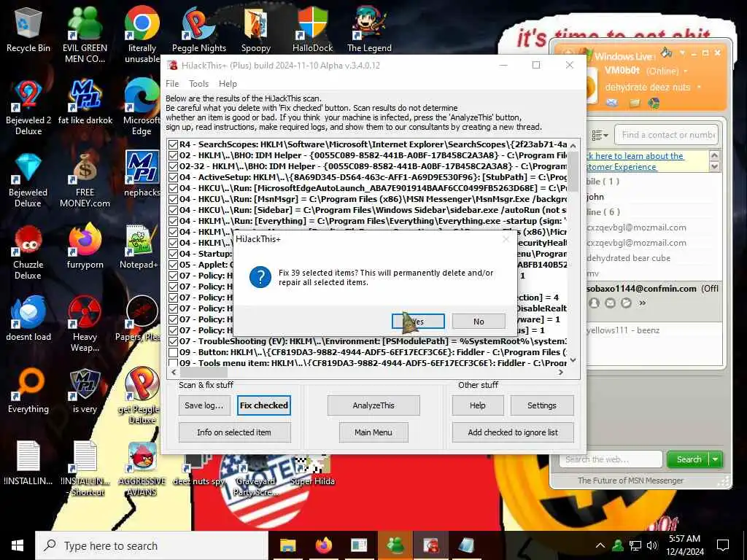Focus the Search the web field in Messenger

[611, 459]
